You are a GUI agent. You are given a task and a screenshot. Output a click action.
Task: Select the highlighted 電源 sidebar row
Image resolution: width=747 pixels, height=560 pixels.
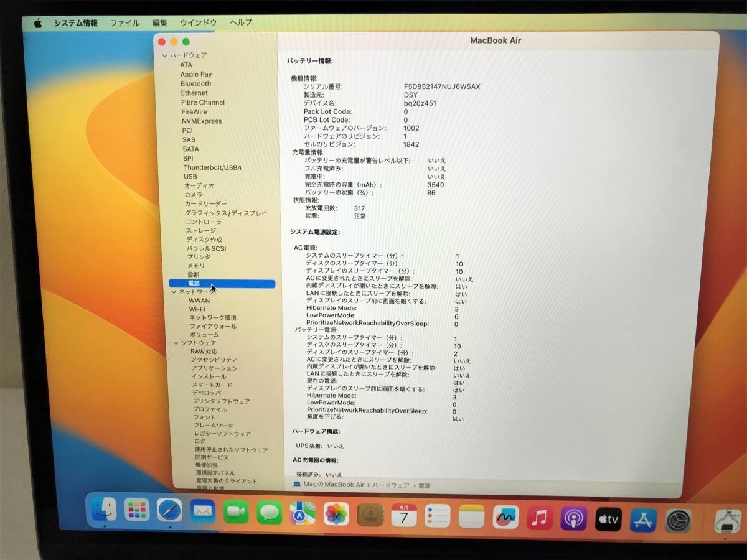click(x=222, y=284)
